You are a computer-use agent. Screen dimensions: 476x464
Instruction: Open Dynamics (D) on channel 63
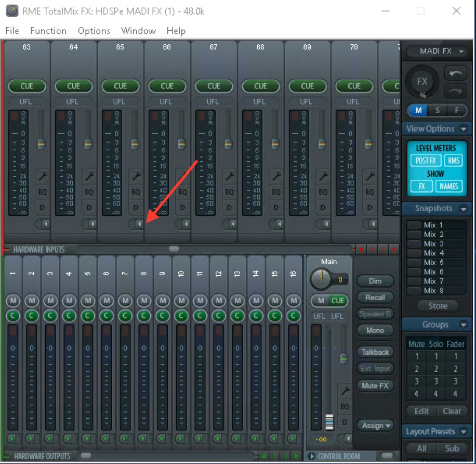coord(42,208)
